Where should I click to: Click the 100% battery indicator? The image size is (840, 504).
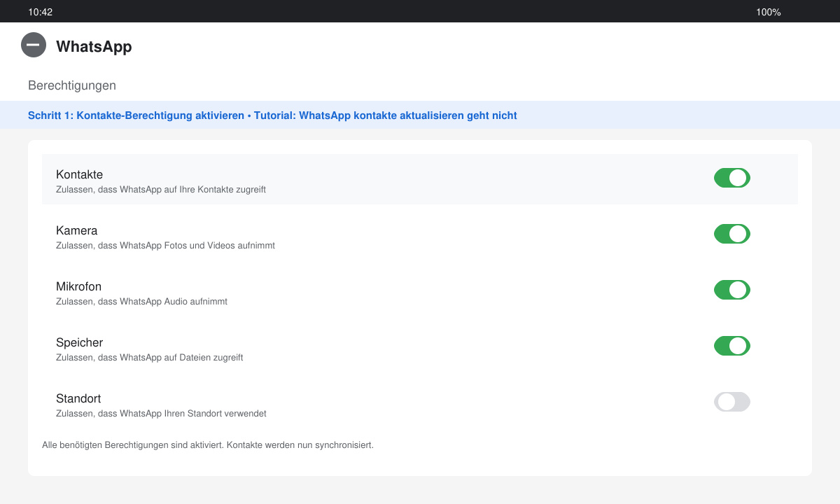[x=769, y=12]
